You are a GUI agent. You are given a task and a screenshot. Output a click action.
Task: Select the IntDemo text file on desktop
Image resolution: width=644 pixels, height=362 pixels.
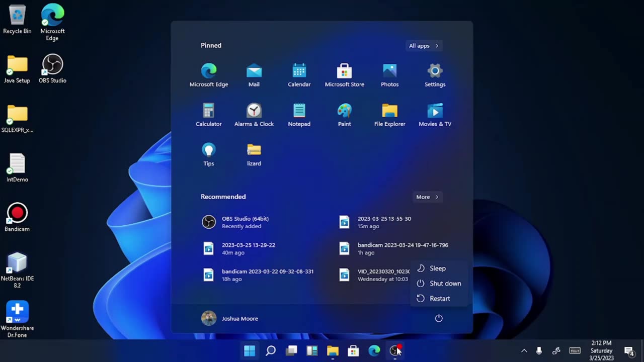pyautogui.click(x=17, y=168)
